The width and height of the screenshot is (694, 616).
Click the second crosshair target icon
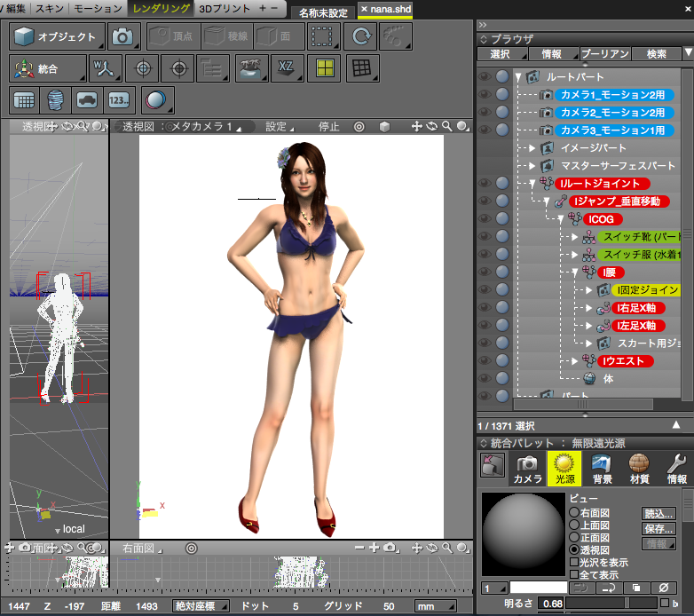pos(178,68)
